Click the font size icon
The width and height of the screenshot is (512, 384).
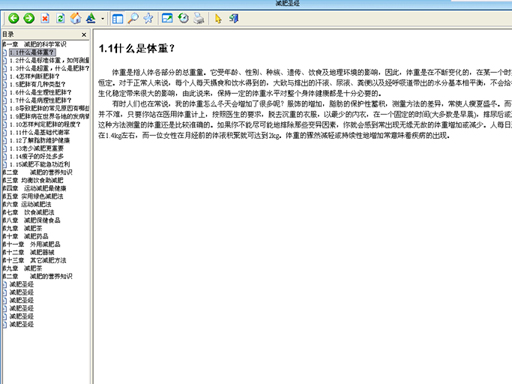[x=91, y=18]
